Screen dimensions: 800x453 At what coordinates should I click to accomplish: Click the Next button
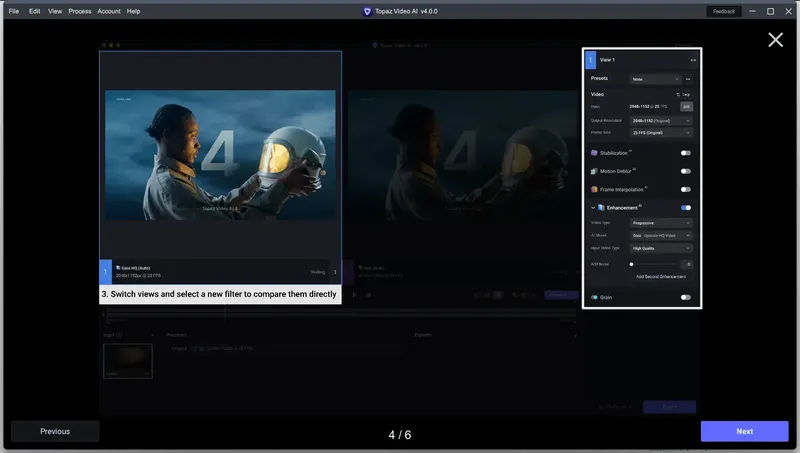click(744, 431)
